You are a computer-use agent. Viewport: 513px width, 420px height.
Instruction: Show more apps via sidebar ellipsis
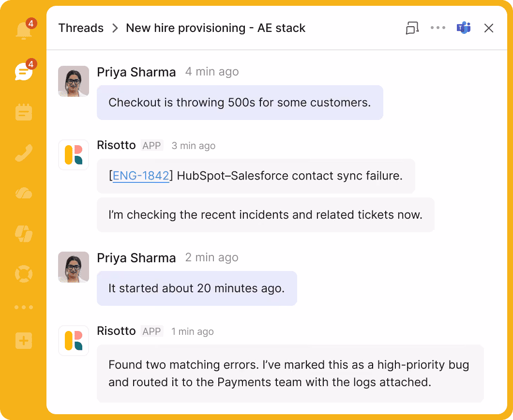tap(24, 307)
